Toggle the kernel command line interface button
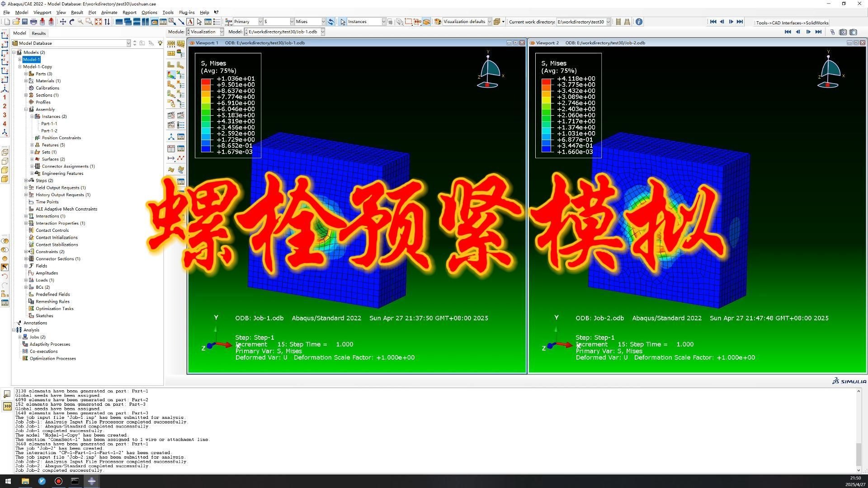Viewport: 868px width, 488px height. pos(7,406)
